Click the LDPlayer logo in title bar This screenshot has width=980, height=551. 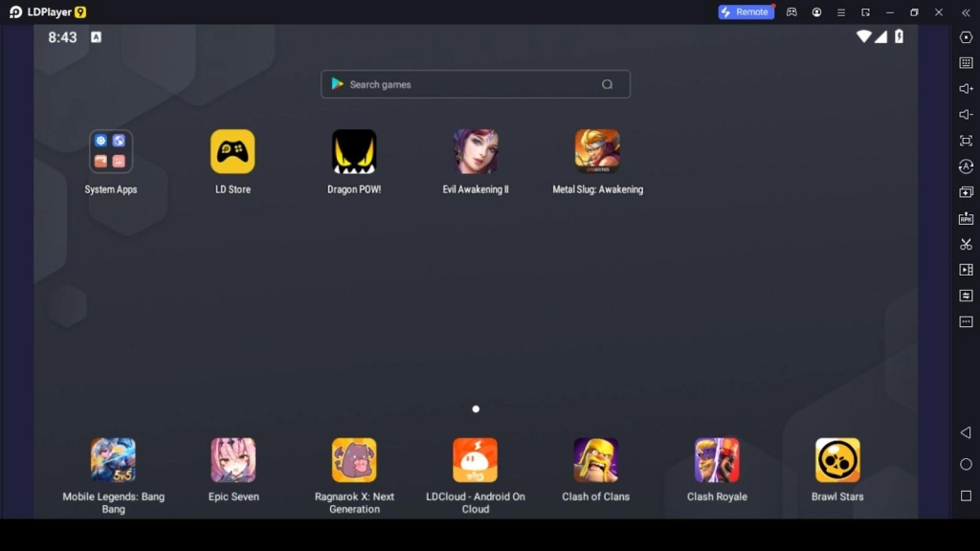coord(48,11)
